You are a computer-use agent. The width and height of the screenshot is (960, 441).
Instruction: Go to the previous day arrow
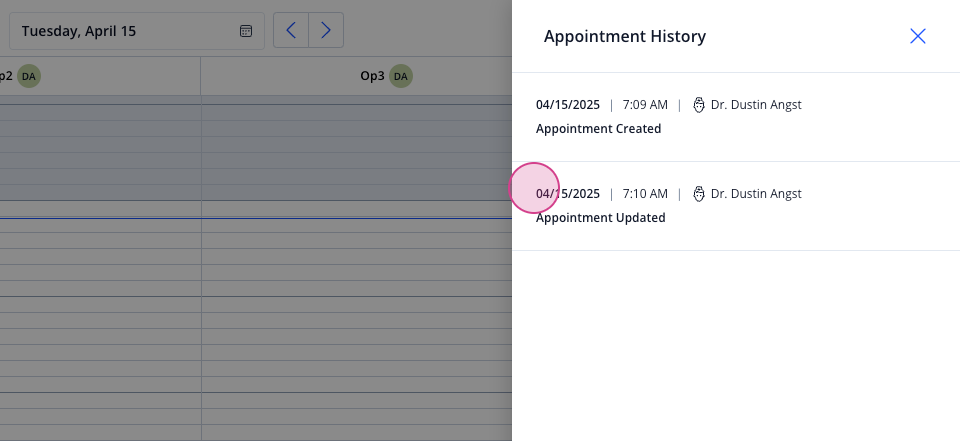coord(291,30)
